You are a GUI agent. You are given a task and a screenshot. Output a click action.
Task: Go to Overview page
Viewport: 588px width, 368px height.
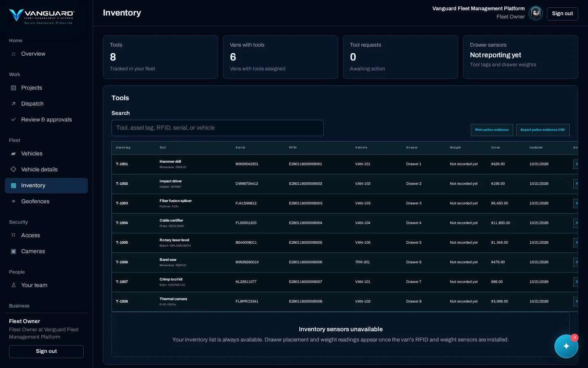(46, 54)
